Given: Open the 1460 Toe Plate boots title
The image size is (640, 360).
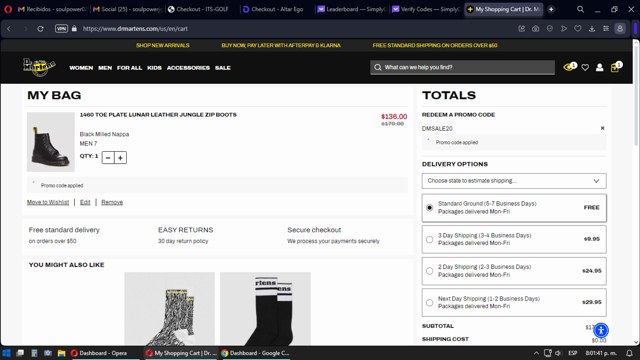Looking at the screenshot, I should click(158, 115).
